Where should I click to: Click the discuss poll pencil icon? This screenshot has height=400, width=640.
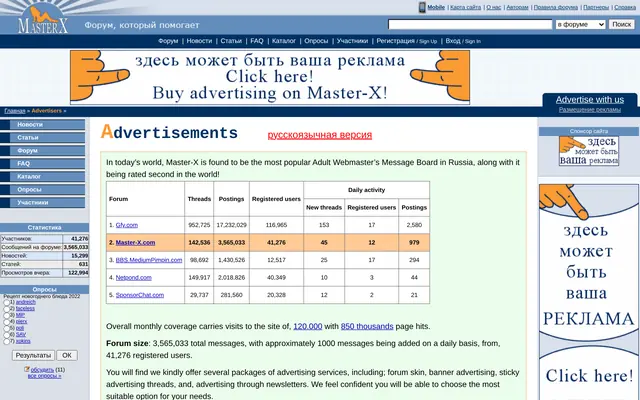27,369
